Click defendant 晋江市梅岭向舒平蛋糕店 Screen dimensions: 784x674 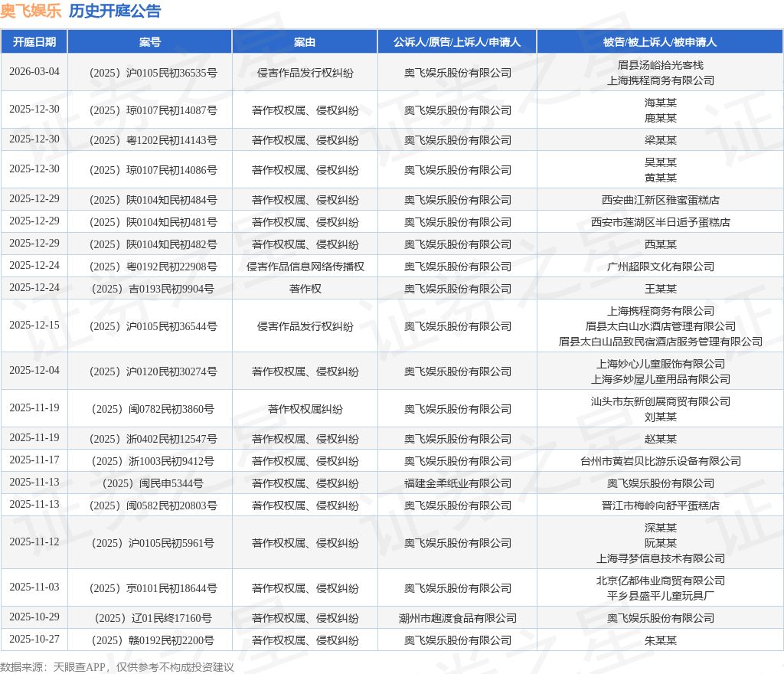[x=660, y=506]
